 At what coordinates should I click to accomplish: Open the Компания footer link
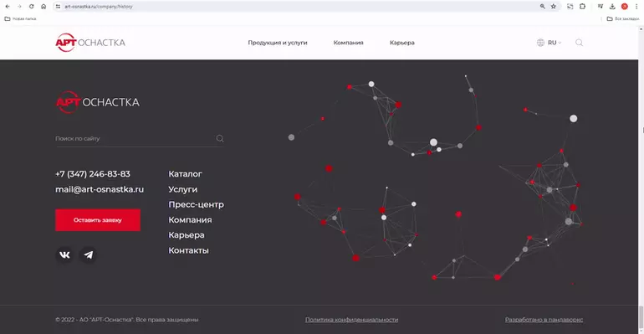(x=190, y=220)
